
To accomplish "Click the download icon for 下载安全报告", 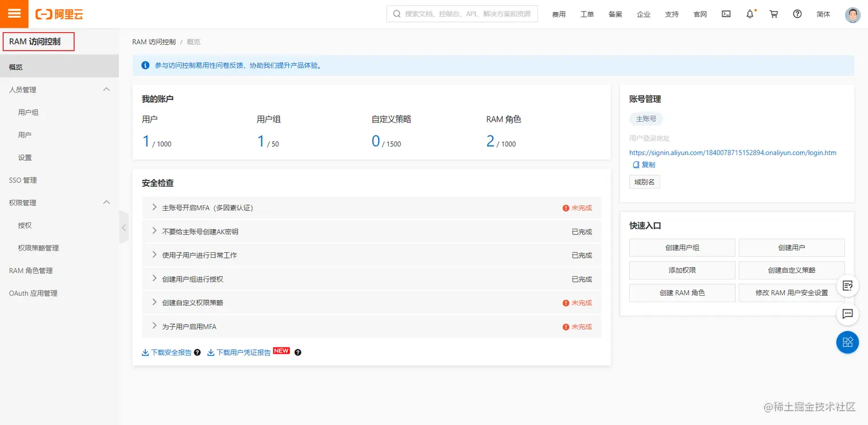I will (145, 353).
